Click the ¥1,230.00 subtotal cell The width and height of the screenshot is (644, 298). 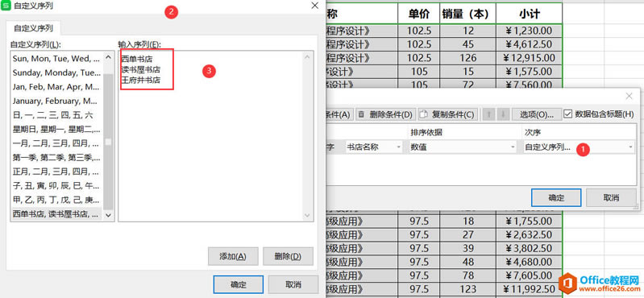coord(529,31)
